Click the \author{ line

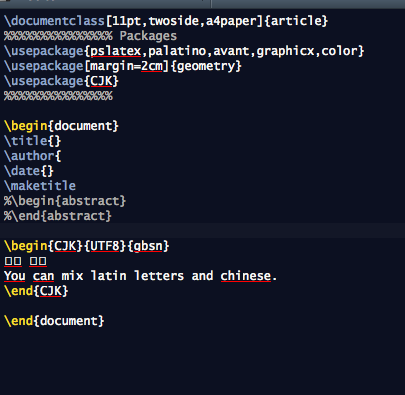click(x=33, y=156)
